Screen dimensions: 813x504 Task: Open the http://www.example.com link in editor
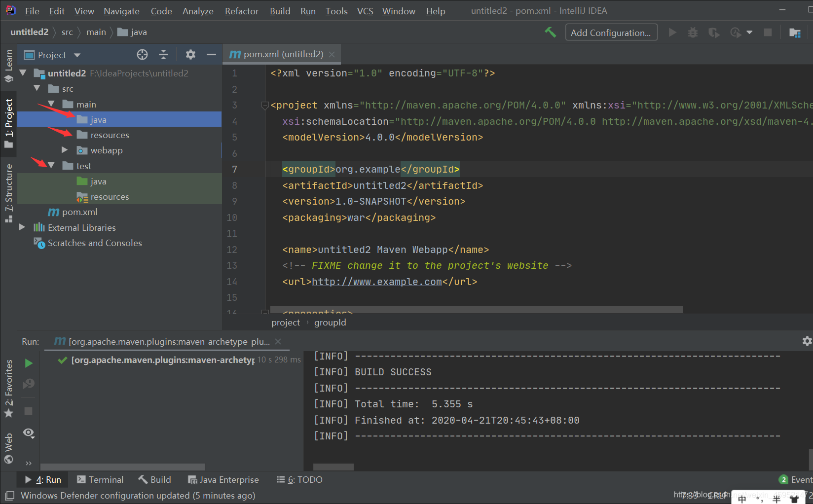tap(377, 282)
